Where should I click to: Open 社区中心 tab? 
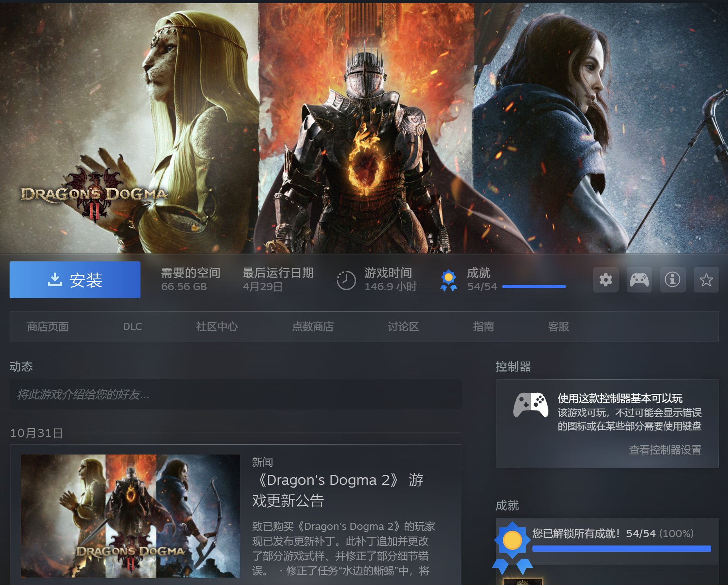(x=217, y=326)
